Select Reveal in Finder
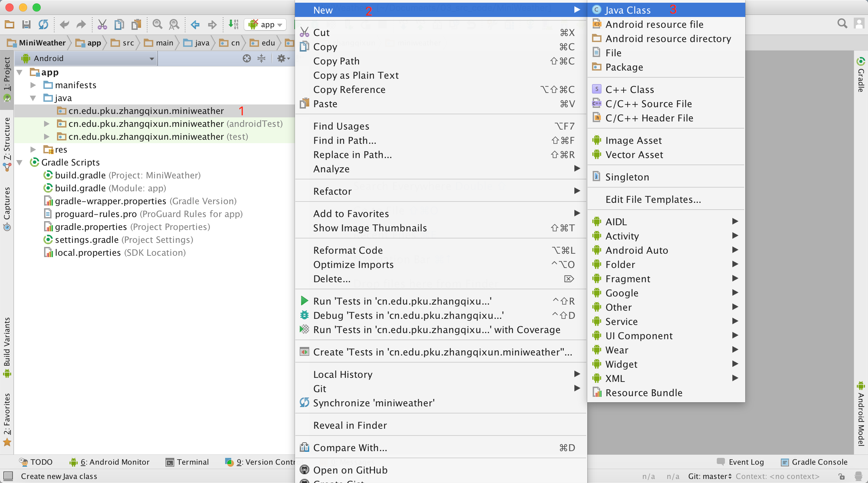This screenshot has height=483, width=868. [x=441, y=425]
